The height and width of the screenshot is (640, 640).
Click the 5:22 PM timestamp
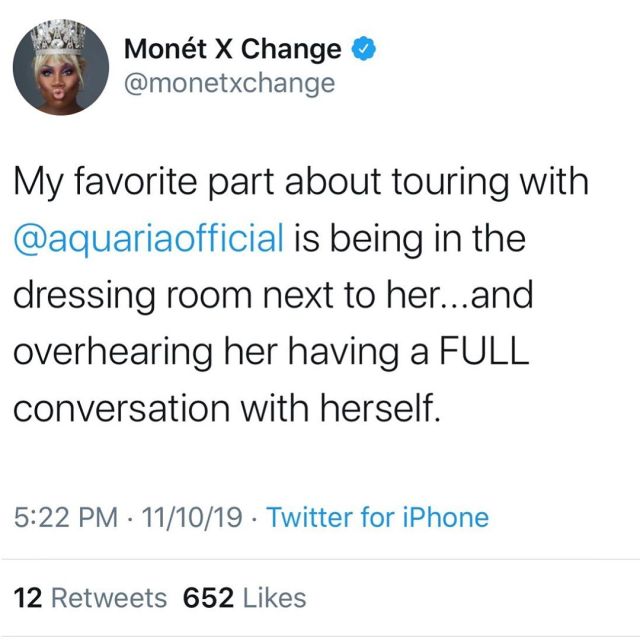click(66, 517)
